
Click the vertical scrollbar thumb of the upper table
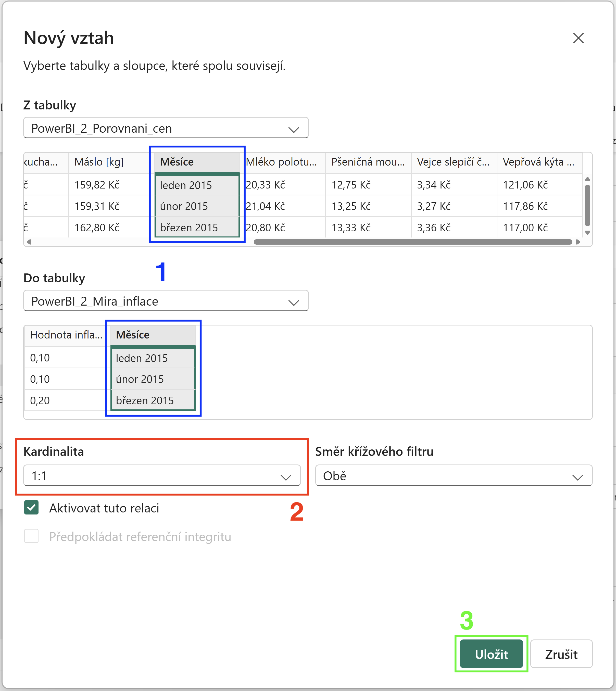[588, 205]
